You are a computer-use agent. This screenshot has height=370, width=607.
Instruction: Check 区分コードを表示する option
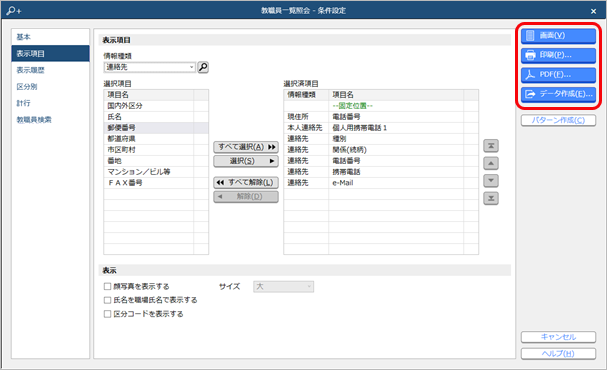(x=107, y=314)
